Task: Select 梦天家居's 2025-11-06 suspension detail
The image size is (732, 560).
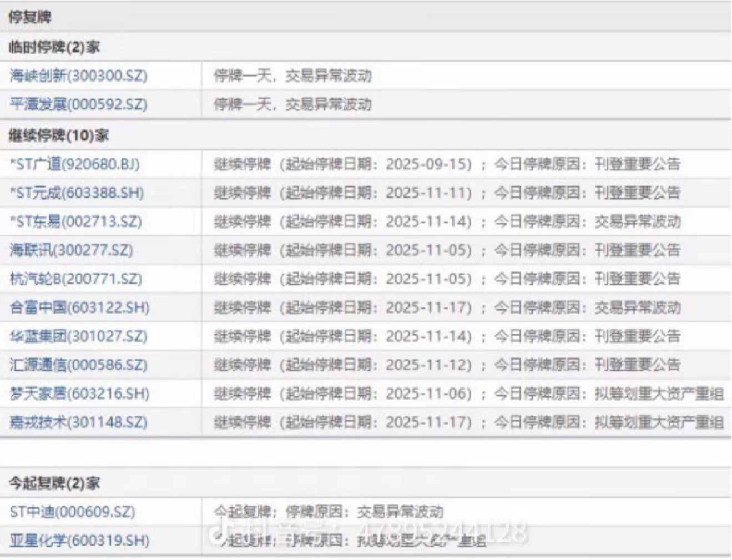Action: click(469, 393)
